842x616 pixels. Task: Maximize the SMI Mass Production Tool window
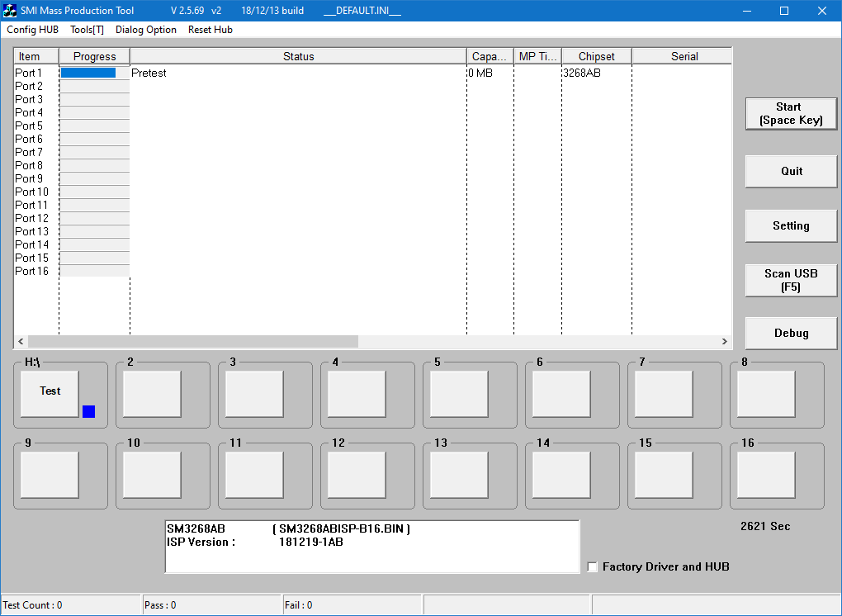(784, 11)
